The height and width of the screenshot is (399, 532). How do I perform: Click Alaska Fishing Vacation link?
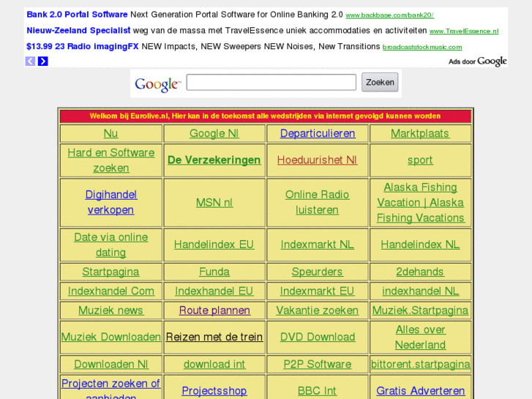point(420,202)
